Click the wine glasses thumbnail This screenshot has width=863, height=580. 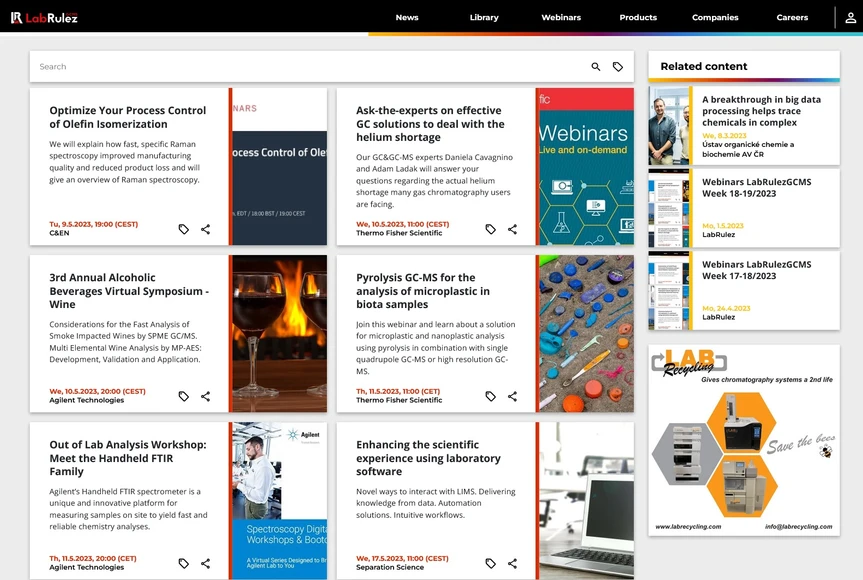click(279, 333)
